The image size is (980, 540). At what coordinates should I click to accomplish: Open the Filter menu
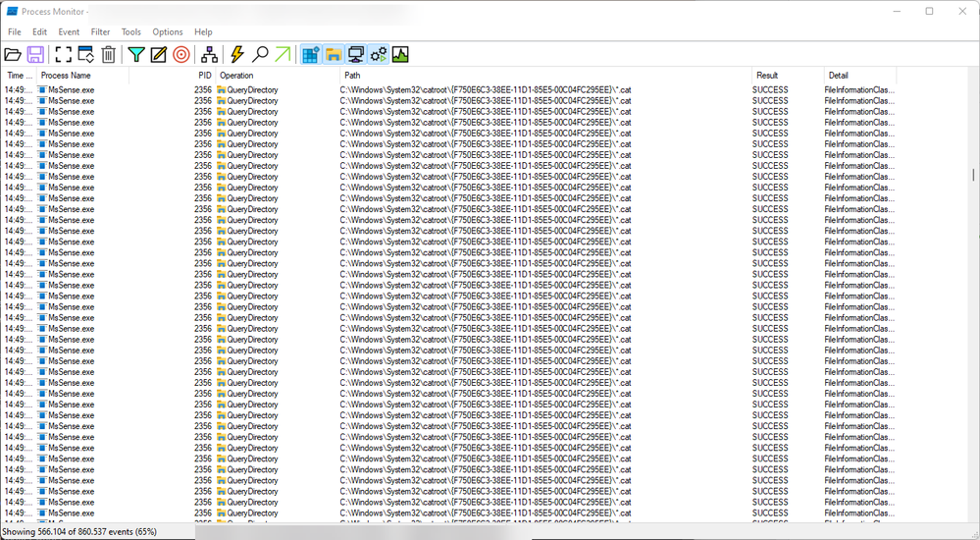[101, 32]
